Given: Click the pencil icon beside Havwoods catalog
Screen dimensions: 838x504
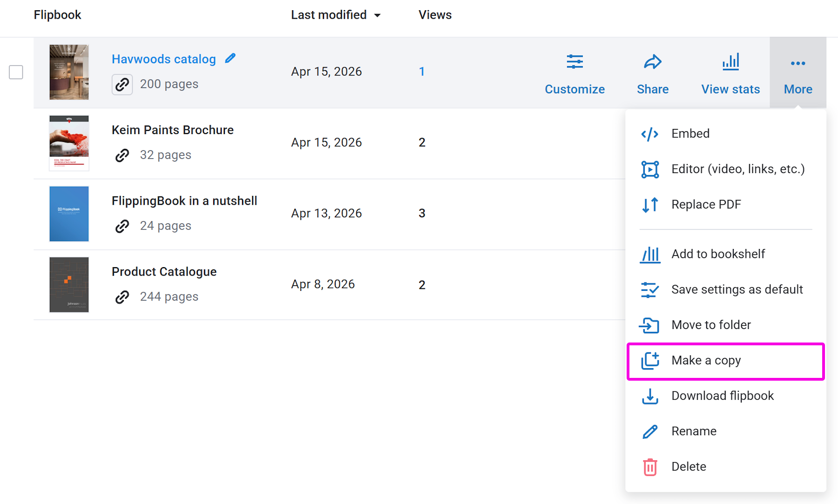Looking at the screenshot, I should pyautogui.click(x=230, y=59).
